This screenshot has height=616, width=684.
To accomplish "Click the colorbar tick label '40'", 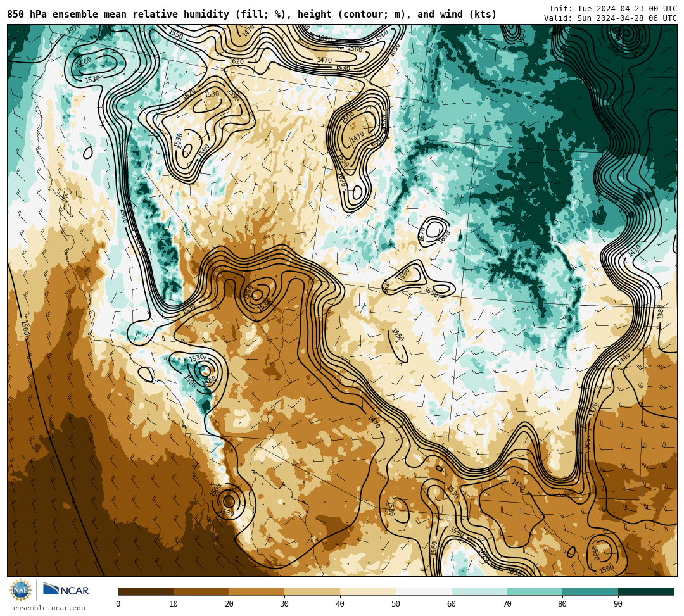I will (340, 604).
